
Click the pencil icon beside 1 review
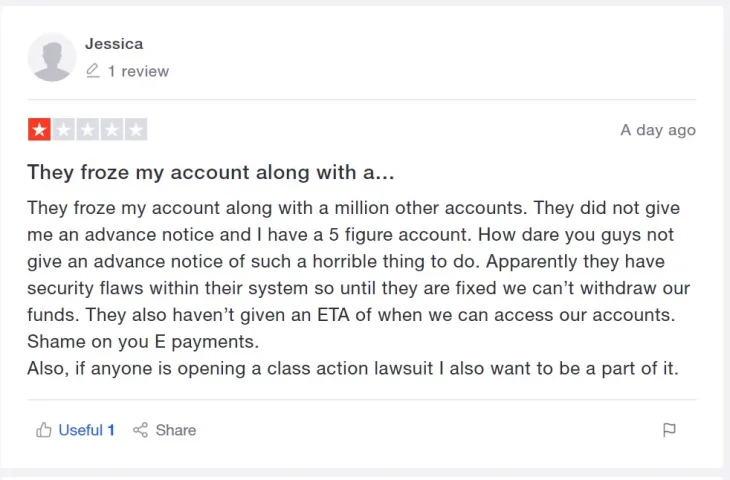[x=93, y=71]
